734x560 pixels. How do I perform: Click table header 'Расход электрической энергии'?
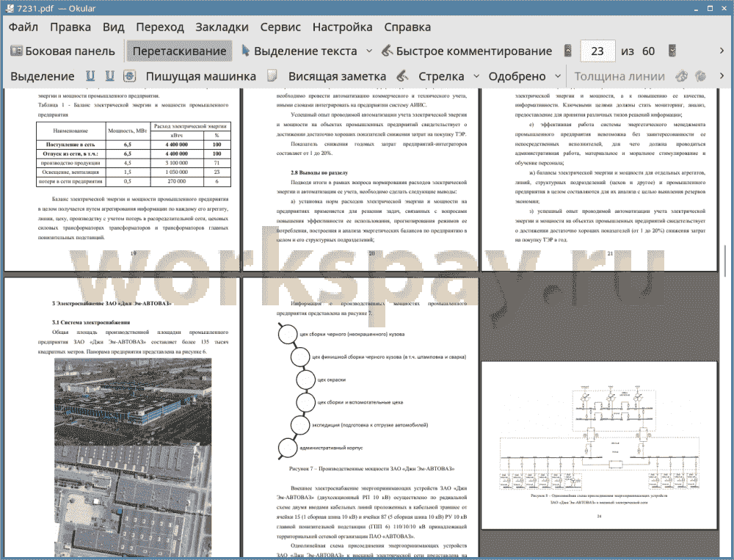click(x=191, y=126)
